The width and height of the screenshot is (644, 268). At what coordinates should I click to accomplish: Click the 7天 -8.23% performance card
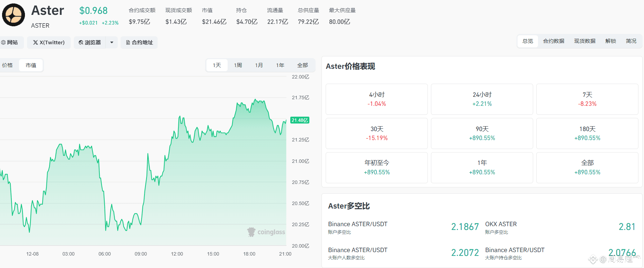[587, 99]
